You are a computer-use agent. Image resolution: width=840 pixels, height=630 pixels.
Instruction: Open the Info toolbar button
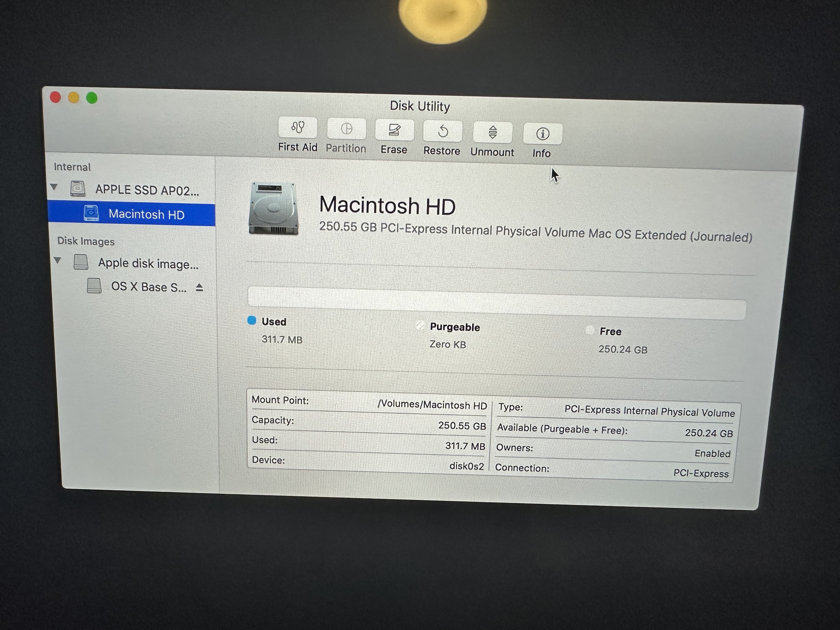point(542,134)
